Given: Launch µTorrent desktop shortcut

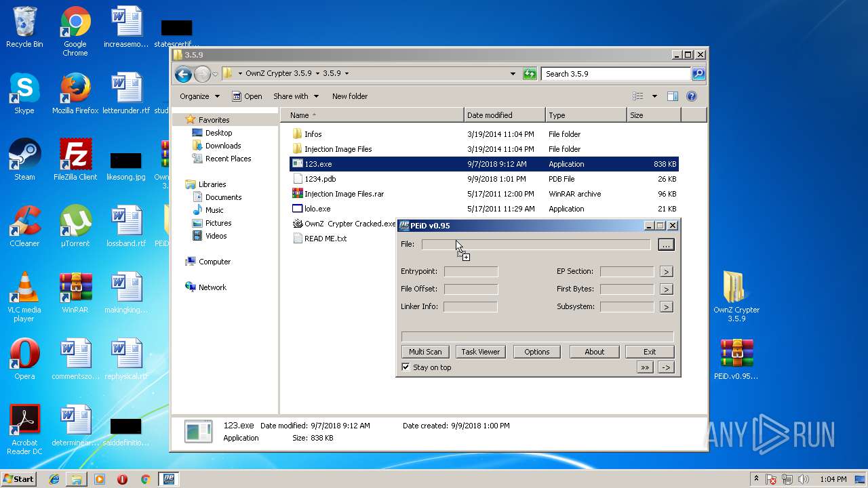Looking at the screenshot, I should coord(75,226).
